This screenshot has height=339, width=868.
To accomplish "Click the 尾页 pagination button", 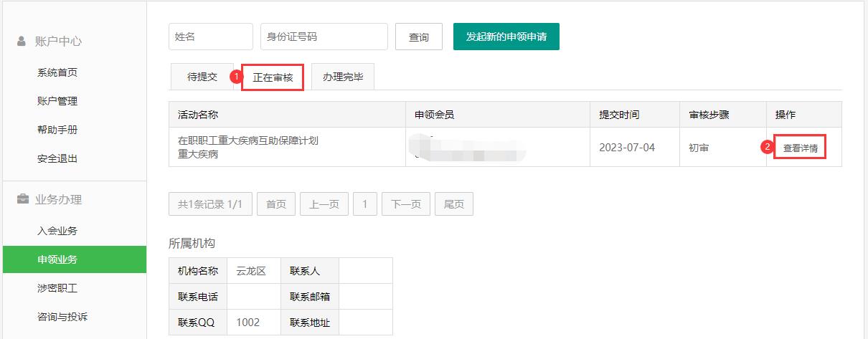I will (x=454, y=204).
